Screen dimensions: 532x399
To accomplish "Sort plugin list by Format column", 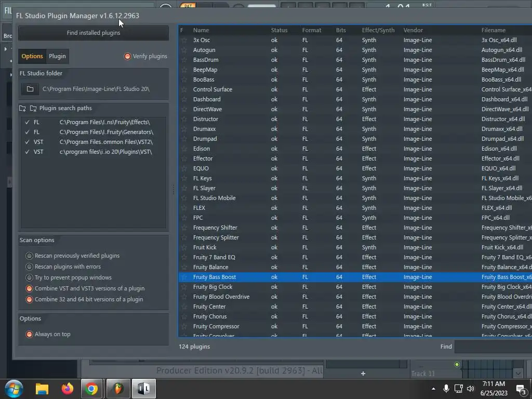I will coord(312,30).
